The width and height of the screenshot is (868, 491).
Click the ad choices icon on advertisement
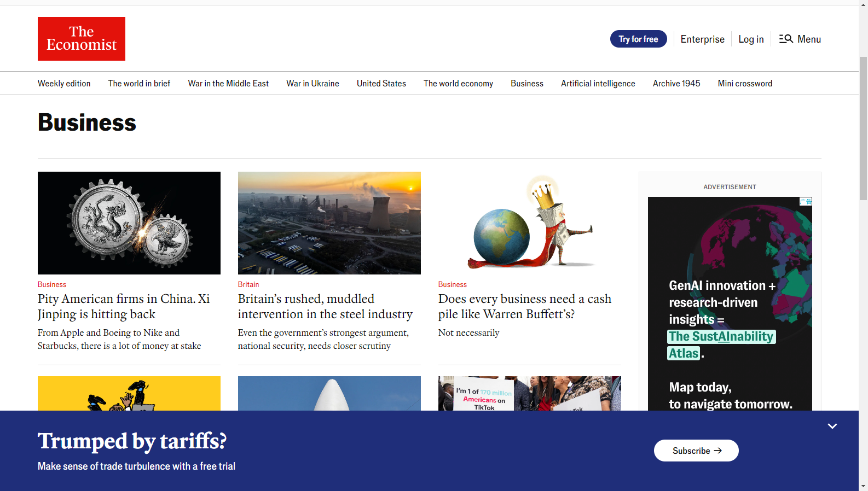(806, 202)
